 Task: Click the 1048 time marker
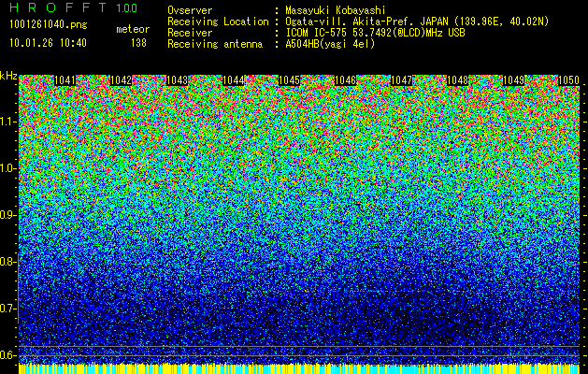(457, 80)
